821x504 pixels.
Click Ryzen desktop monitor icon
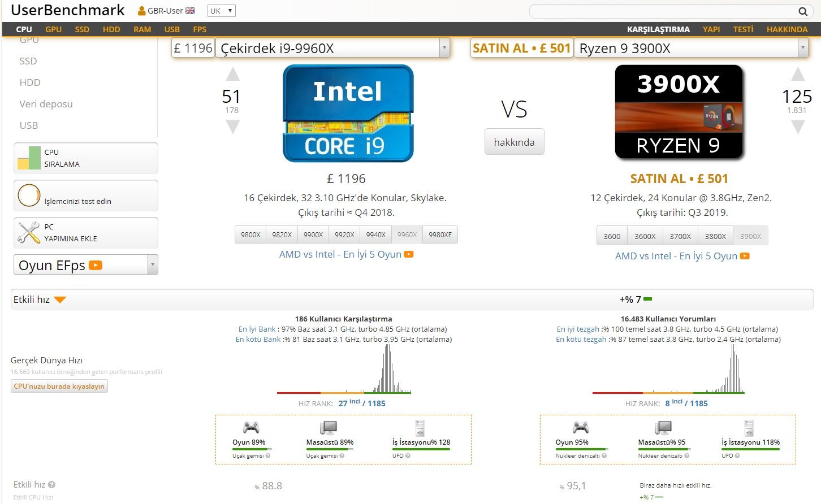click(x=663, y=427)
